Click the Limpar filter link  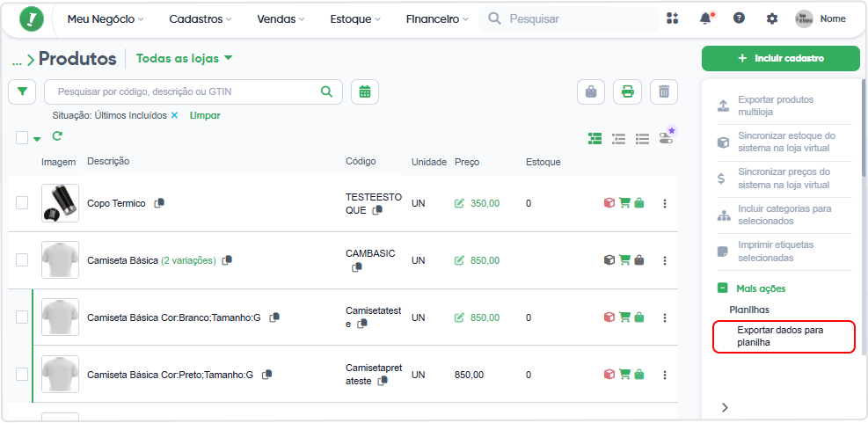[205, 116]
